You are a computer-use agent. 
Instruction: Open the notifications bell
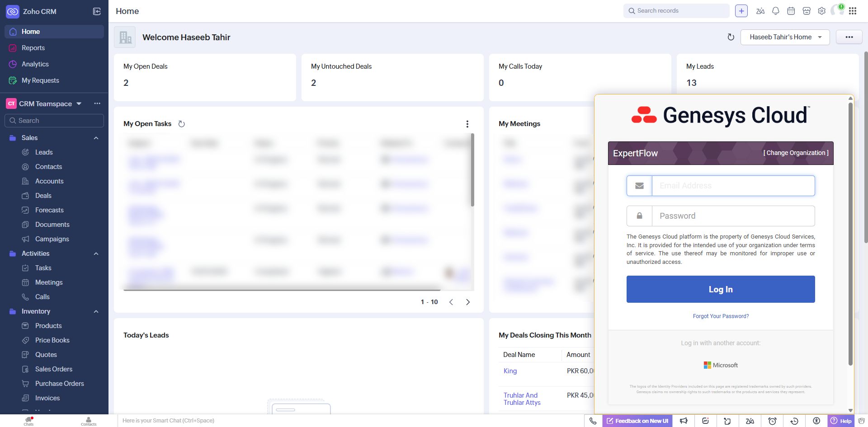click(776, 11)
